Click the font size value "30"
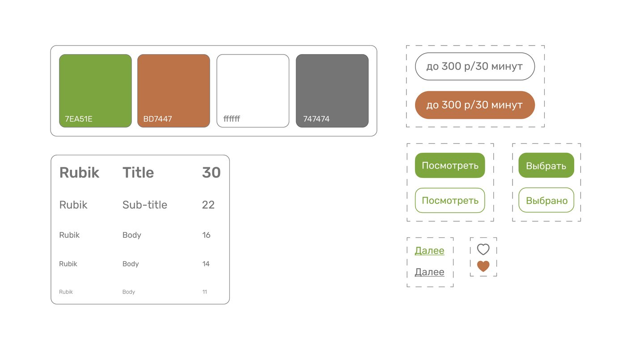This screenshot has width=644, height=362. pos(211,173)
